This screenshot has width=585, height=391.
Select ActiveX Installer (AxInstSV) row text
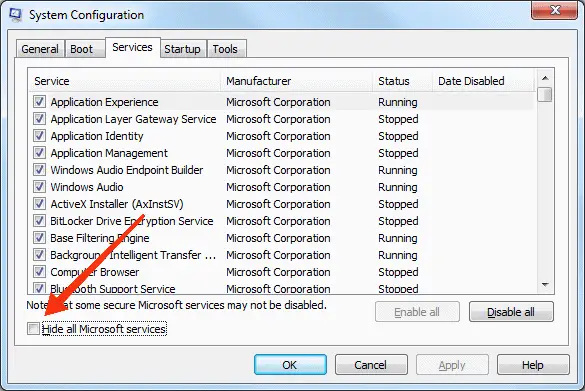pyautogui.click(x=117, y=204)
